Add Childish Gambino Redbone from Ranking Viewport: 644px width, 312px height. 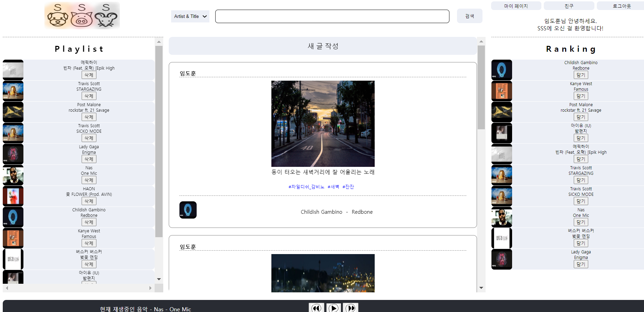(581, 75)
